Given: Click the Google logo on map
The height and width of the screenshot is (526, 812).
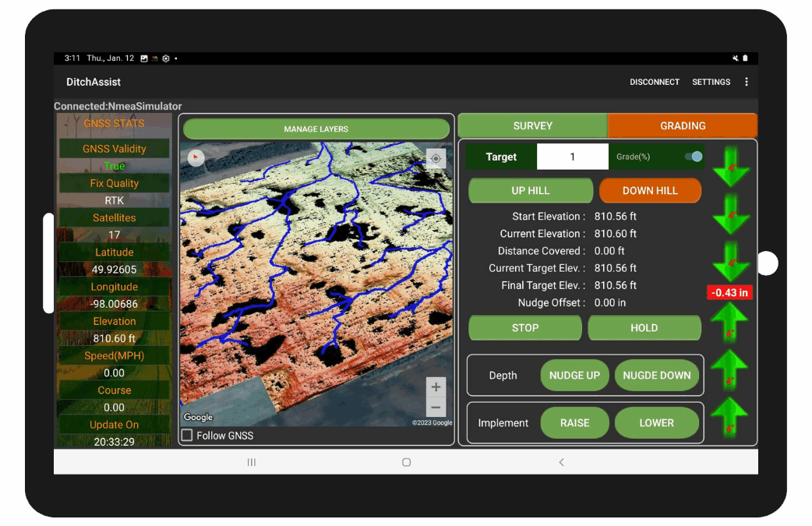Looking at the screenshot, I should click(x=199, y=417).
